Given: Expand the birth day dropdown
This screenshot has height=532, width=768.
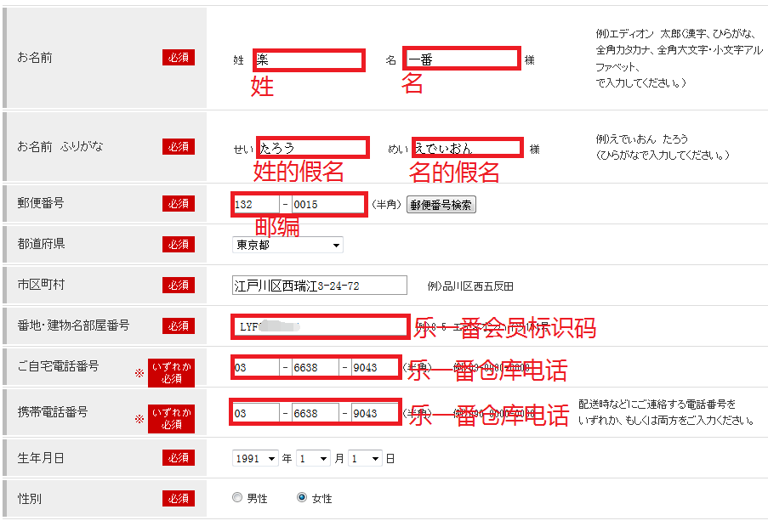Looking at the screenshot, I should 365,458.
